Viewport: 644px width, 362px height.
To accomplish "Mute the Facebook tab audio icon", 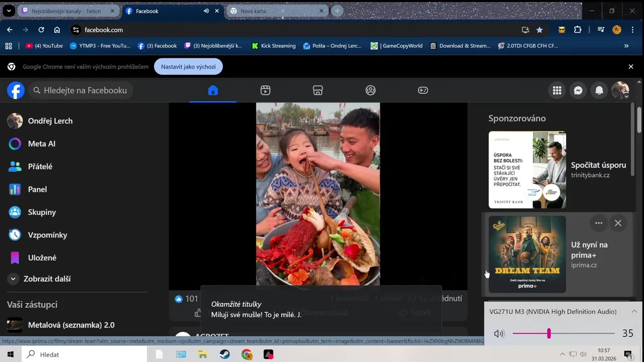I will [206, 11].
